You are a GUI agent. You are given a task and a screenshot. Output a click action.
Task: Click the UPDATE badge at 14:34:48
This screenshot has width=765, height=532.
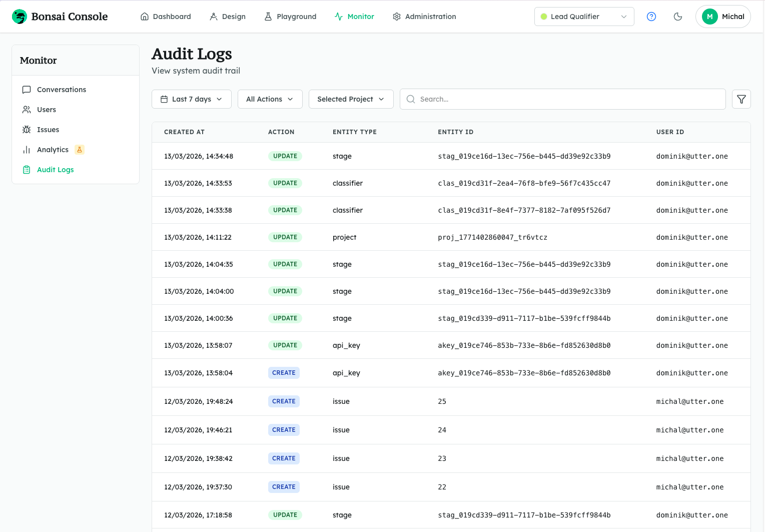285,156
